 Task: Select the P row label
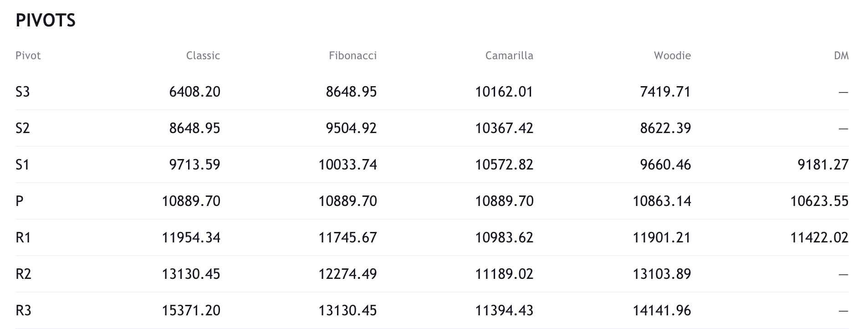[x=19, y=201]
